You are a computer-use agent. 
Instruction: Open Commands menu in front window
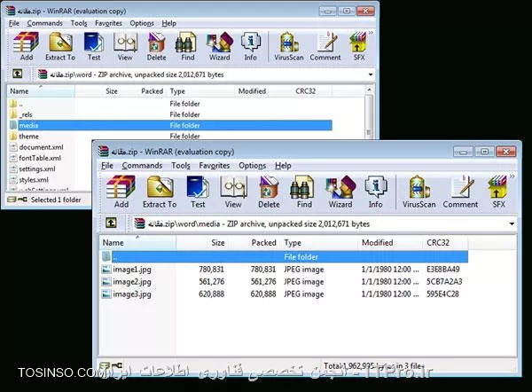pos(142,166)
